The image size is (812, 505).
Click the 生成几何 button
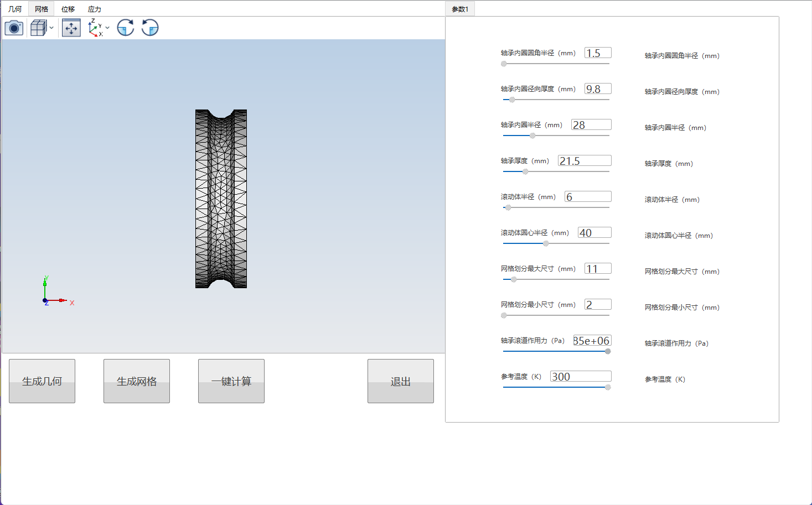[x=42, y=381]
